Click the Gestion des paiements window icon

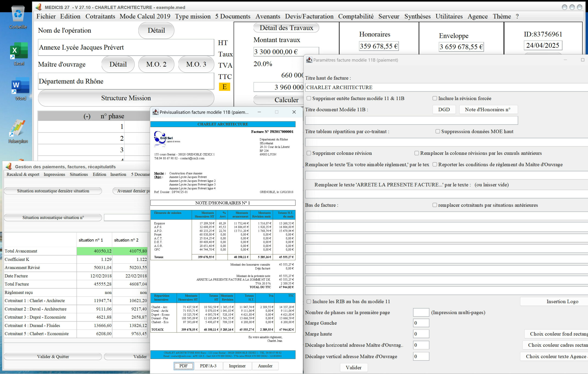(x=8, y=166)
